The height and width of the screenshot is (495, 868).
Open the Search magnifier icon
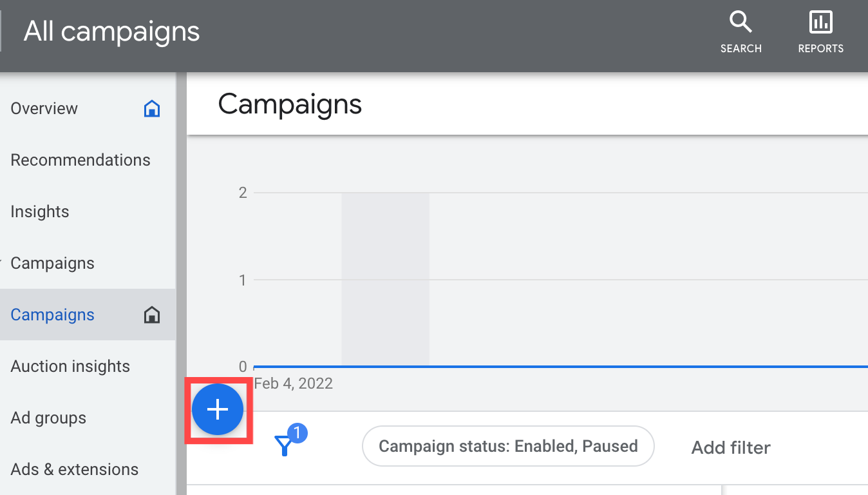click(741, 23)
